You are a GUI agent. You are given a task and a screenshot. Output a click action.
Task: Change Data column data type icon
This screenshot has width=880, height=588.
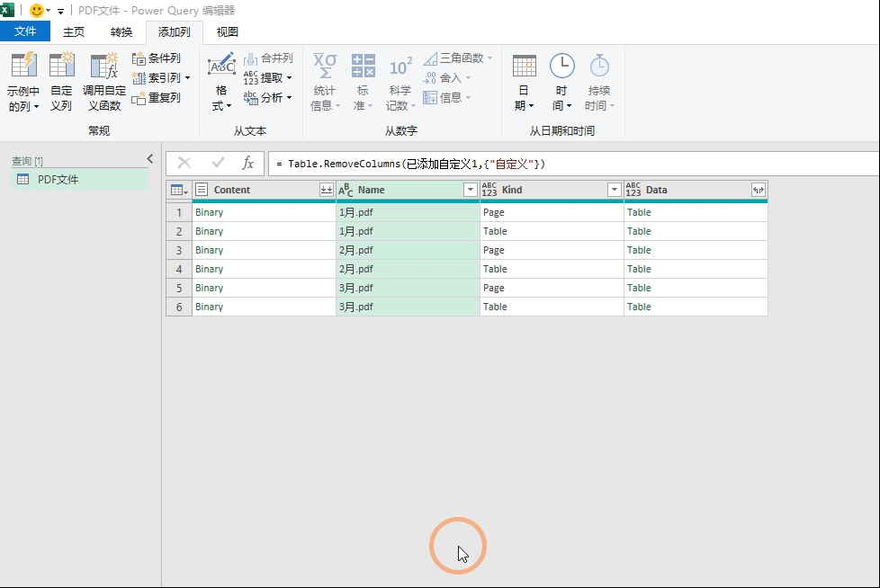coord(633,190)
